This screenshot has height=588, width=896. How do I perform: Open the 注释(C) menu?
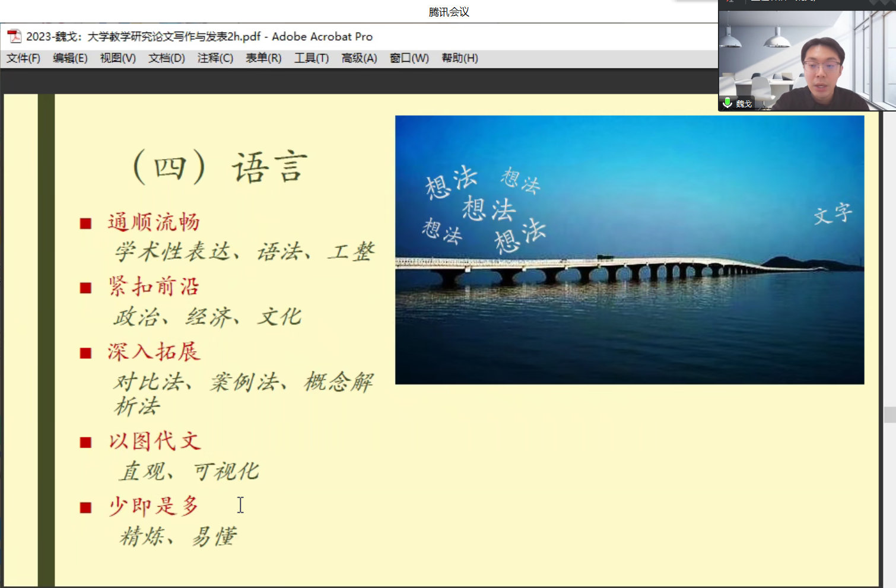pos(215,58)
